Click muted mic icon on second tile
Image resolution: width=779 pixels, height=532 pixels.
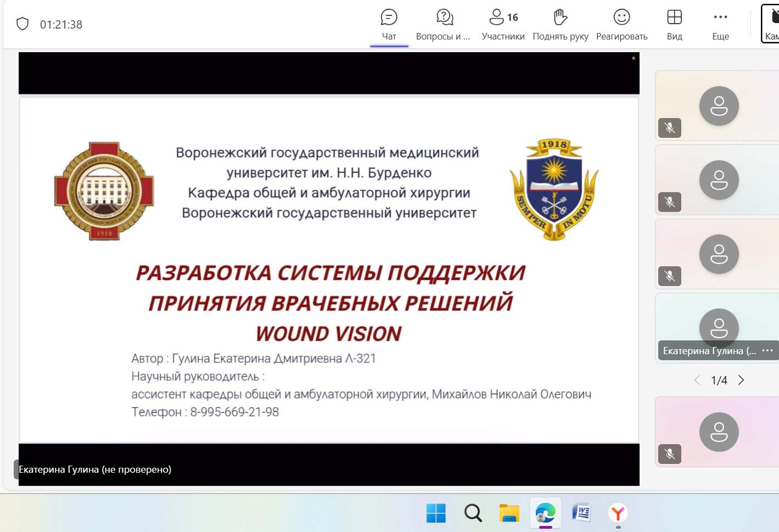670,202
